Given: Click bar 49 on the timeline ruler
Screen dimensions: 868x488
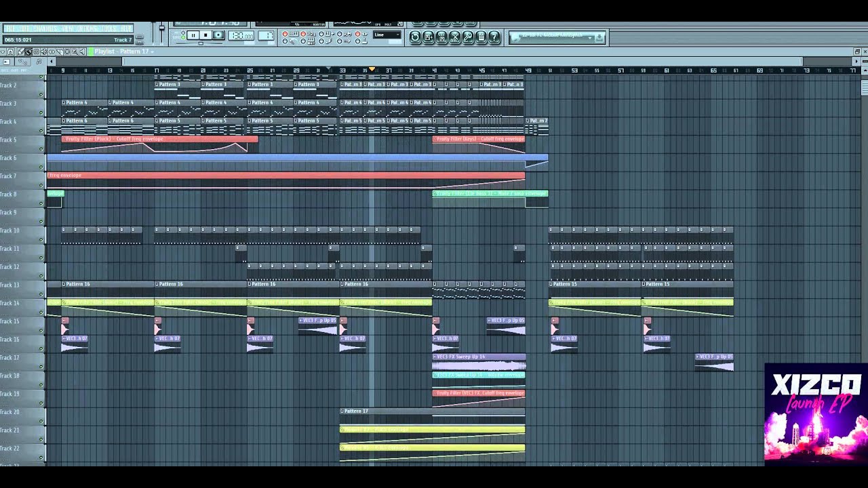Looking at the screenshot, I should tap(528, 70).
